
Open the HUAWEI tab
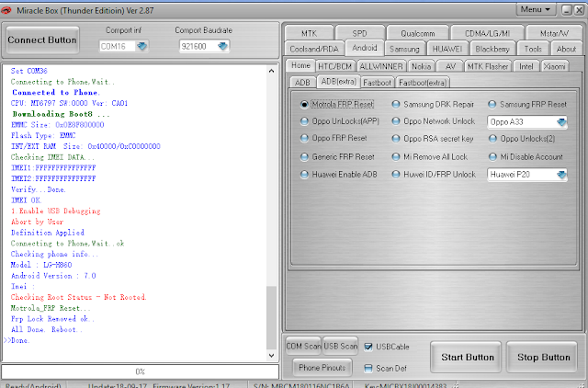(447, 49)
